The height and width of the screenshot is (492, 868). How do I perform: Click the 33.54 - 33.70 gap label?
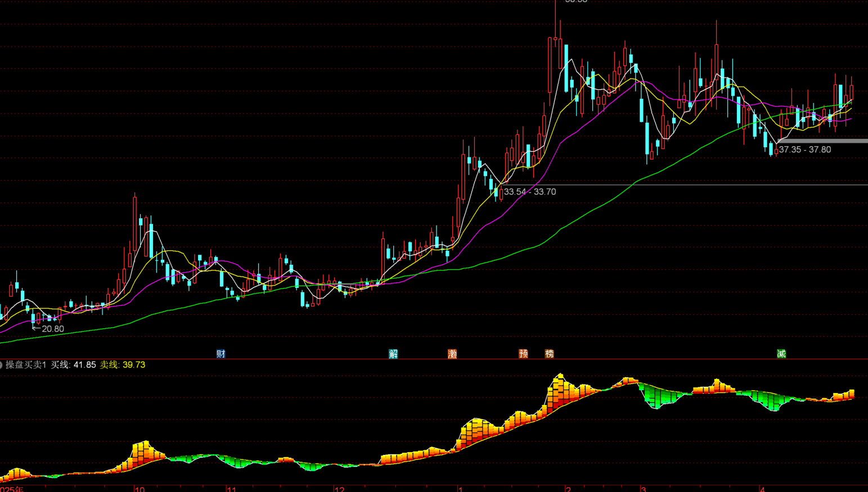tap(529, 192)
